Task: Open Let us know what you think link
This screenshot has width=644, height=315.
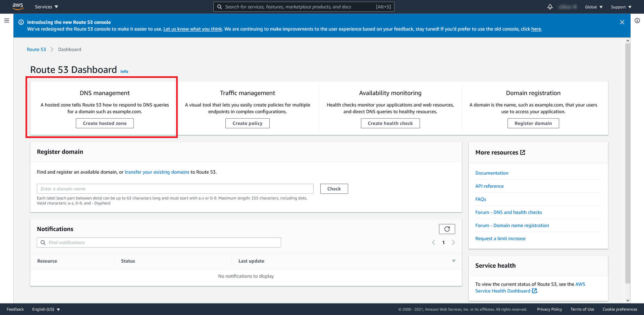Action: point(193,29)
